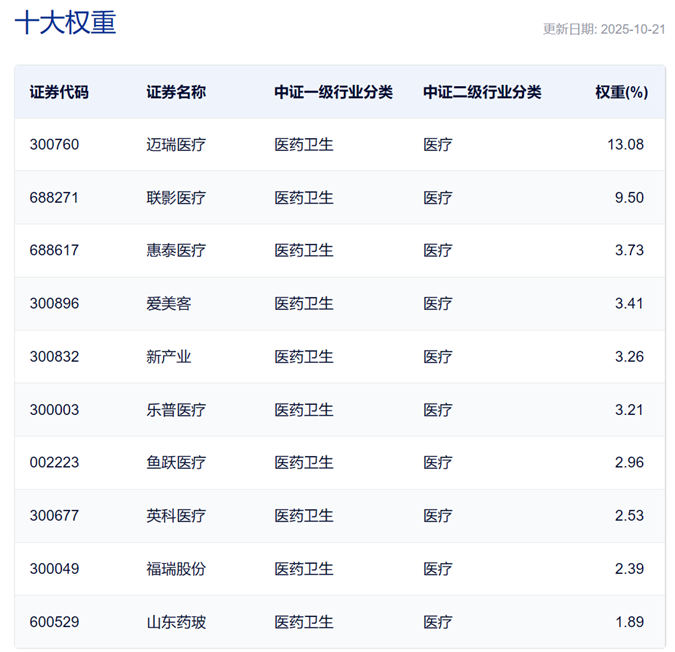Click the weight value 2.96

tap(629, 463)
